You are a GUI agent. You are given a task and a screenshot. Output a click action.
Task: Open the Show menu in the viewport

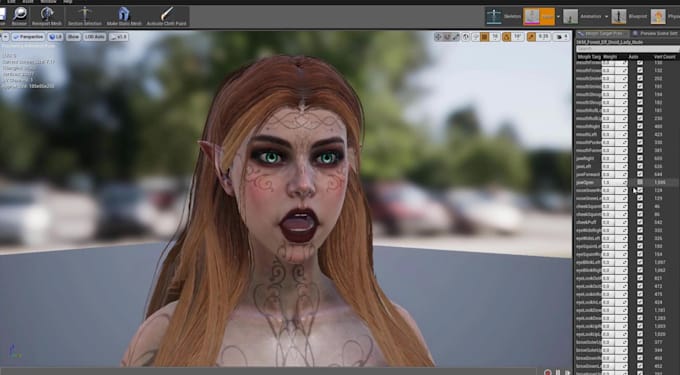(73, 37)
